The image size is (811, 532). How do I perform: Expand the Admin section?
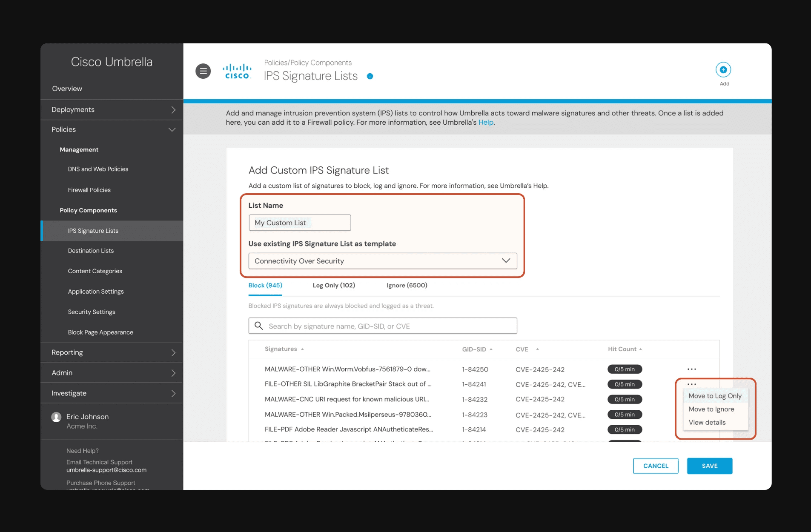coord(112,373)
